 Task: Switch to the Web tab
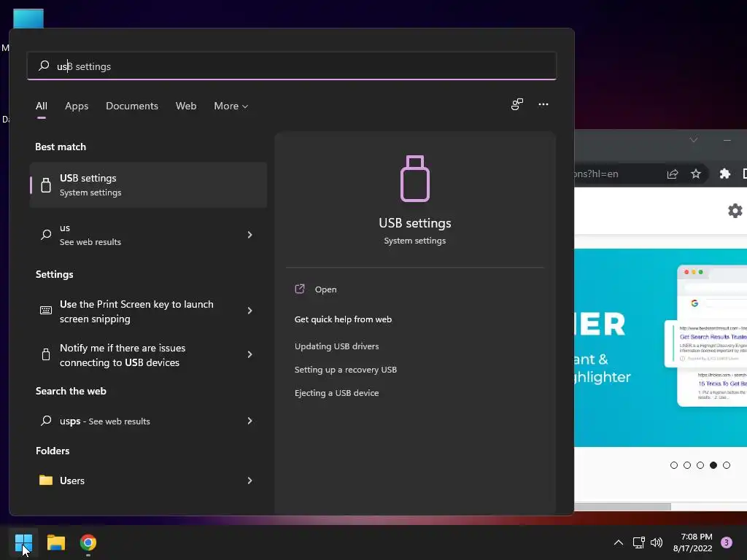pos(186,106)
